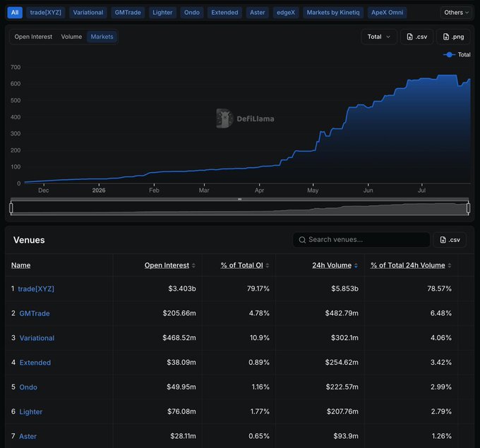Viewport: 480px width, 448px height.
Task: Select the All venues filter
Action: tap(15, 13)
